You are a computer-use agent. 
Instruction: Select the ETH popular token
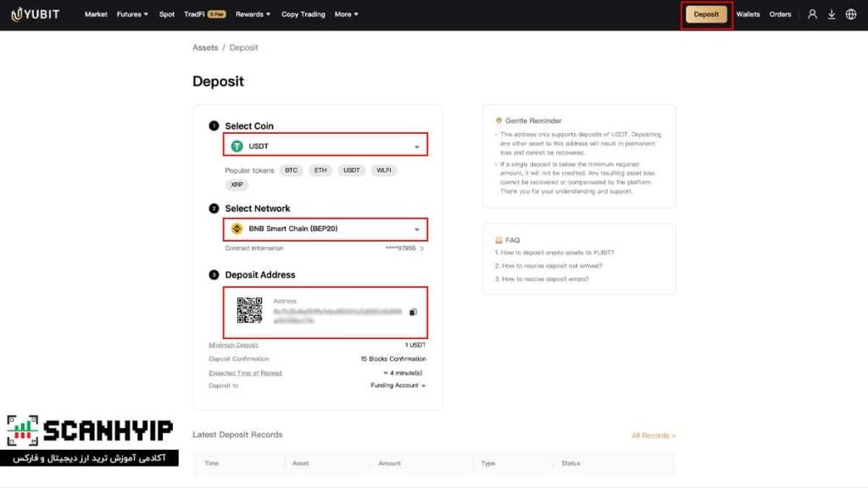[320, 170]
